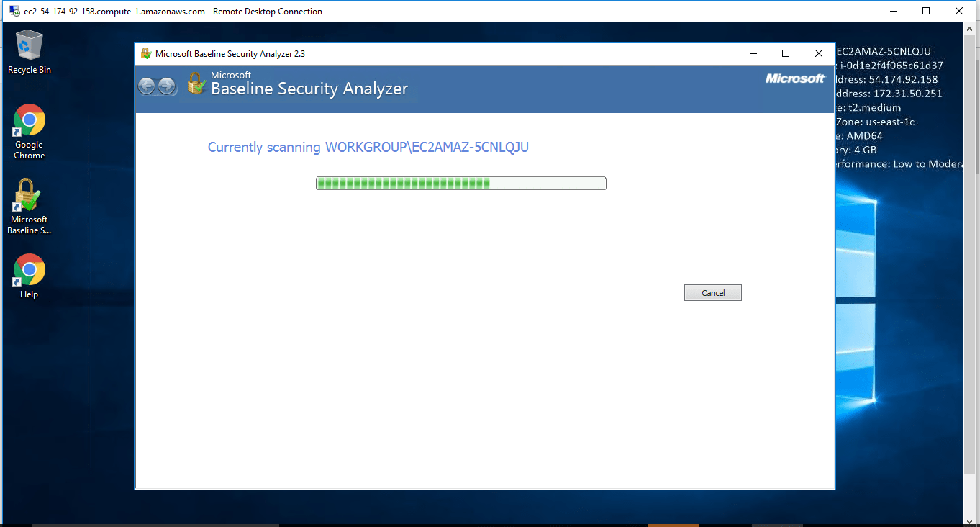
Task: Minimize the Remote Desktop Connection window
Action: tap(893, 12)
